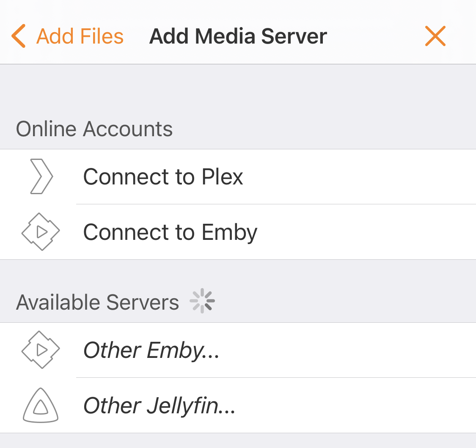Click Emby logo in Online Accounts
The image size is (476, 448).
[x=41, y=232]
